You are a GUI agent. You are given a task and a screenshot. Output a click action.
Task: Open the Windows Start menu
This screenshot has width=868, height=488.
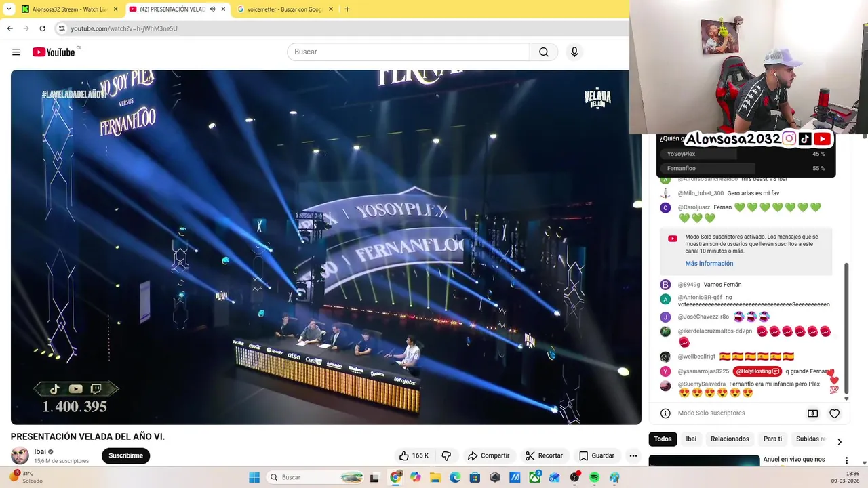click(254, 478)
